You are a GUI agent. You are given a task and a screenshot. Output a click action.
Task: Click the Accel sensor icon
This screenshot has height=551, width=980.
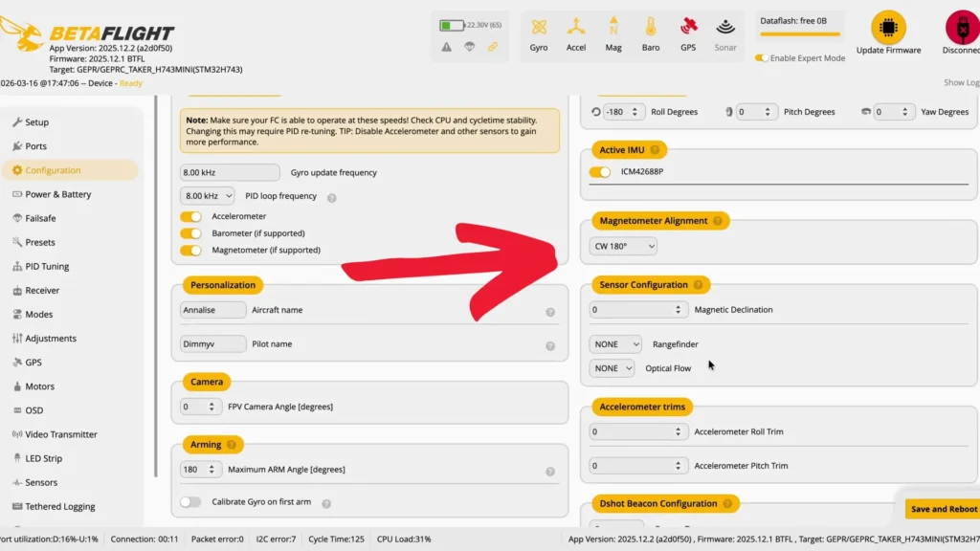click(576, 28)
